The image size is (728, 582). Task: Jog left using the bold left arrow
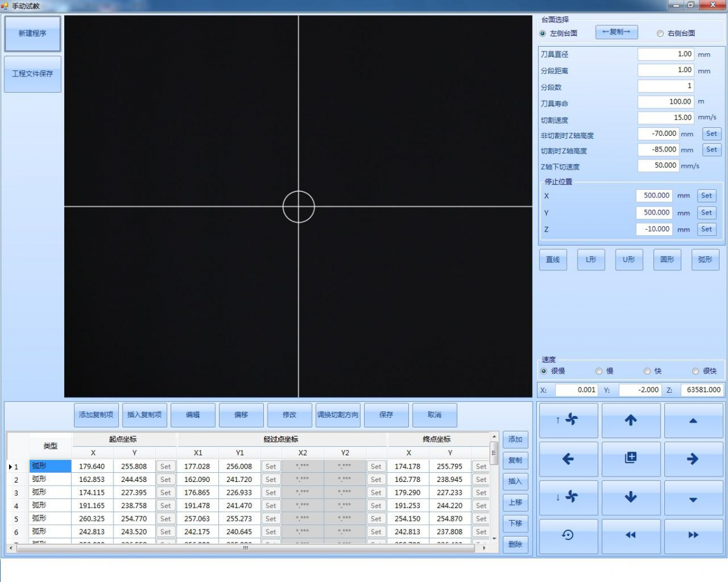(568, 459)
